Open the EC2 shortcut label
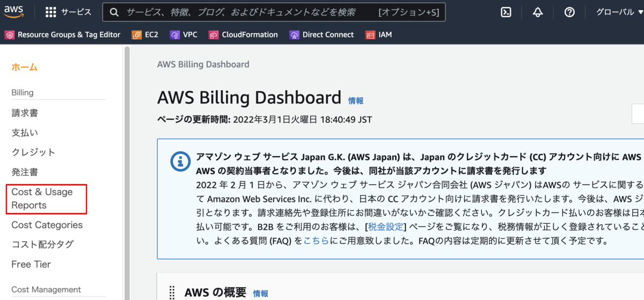The image size is (644, 300). click(x=151, y=35)
